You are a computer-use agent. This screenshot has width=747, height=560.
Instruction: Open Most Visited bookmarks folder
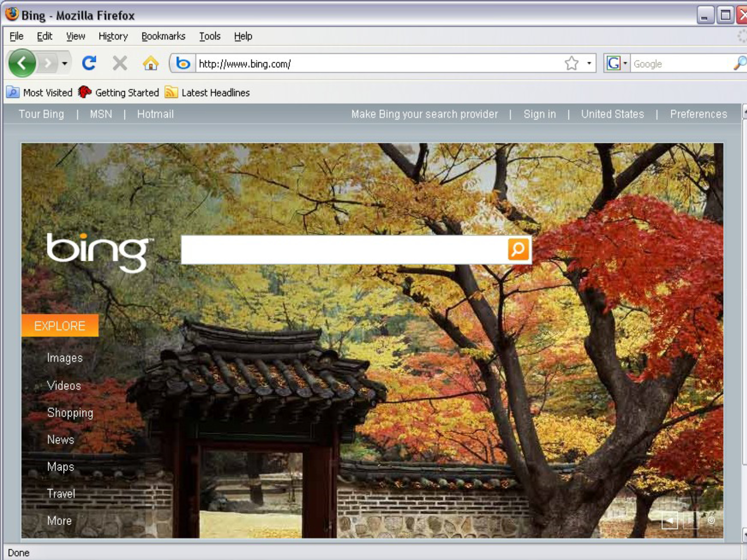click(x=40, y=93)
